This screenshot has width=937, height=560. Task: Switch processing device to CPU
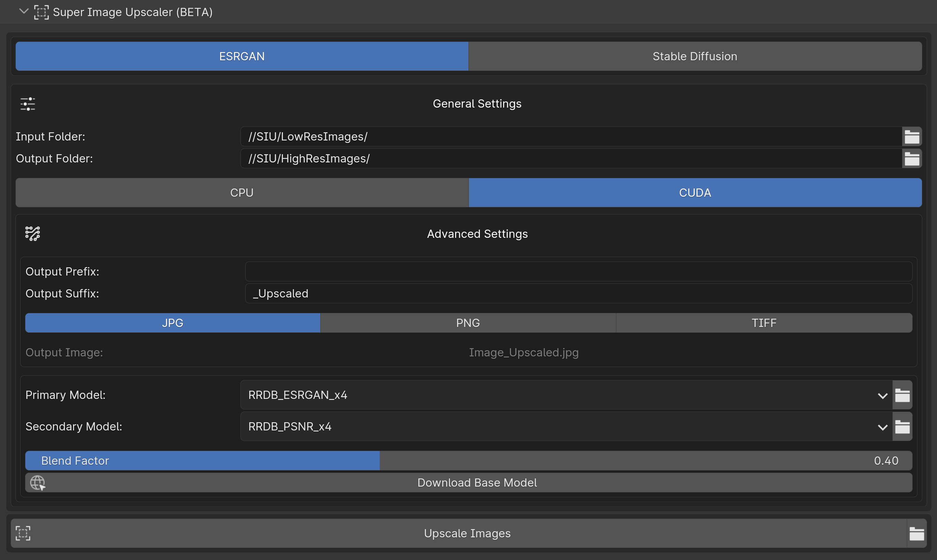pos(241,193)
